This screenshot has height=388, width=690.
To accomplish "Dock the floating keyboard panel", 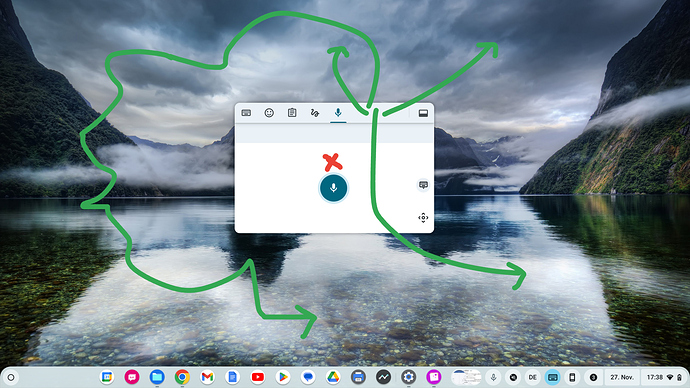I will [423, 113].
